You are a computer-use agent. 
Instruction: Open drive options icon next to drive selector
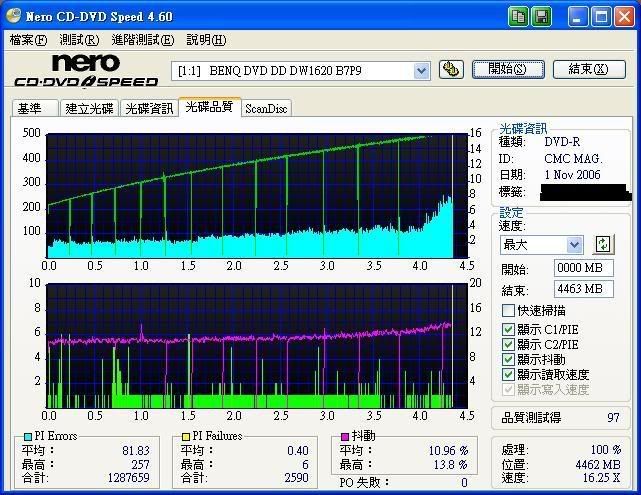pyautogui.click(x=451, y=69)
